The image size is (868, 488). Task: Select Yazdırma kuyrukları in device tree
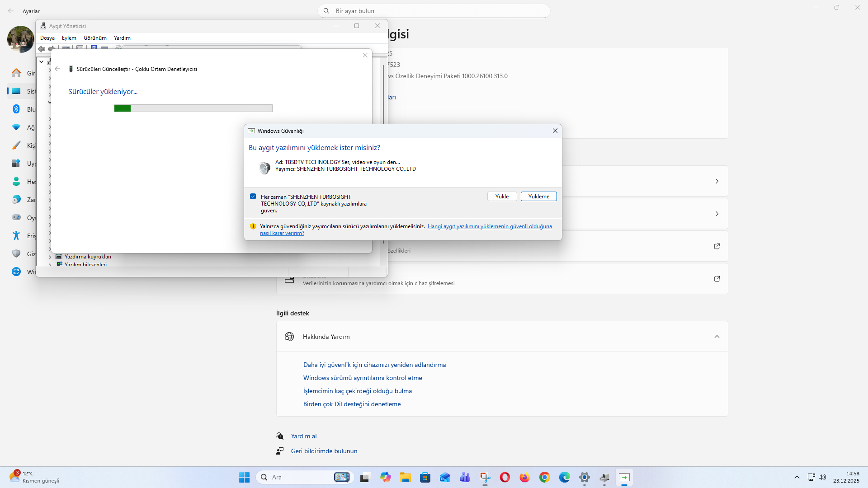(x=88, y=257)
